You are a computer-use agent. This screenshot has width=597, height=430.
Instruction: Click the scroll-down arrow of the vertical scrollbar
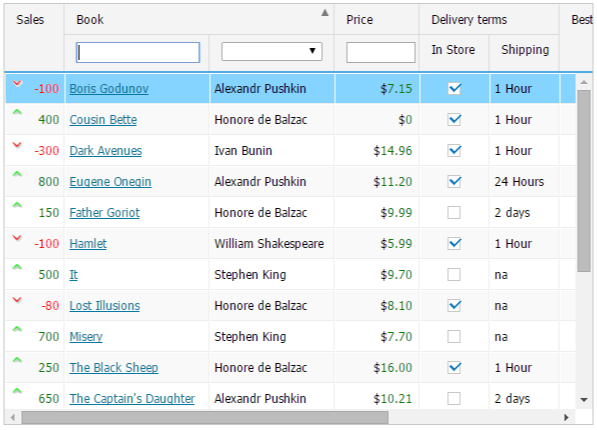click(x=584, y=400)
